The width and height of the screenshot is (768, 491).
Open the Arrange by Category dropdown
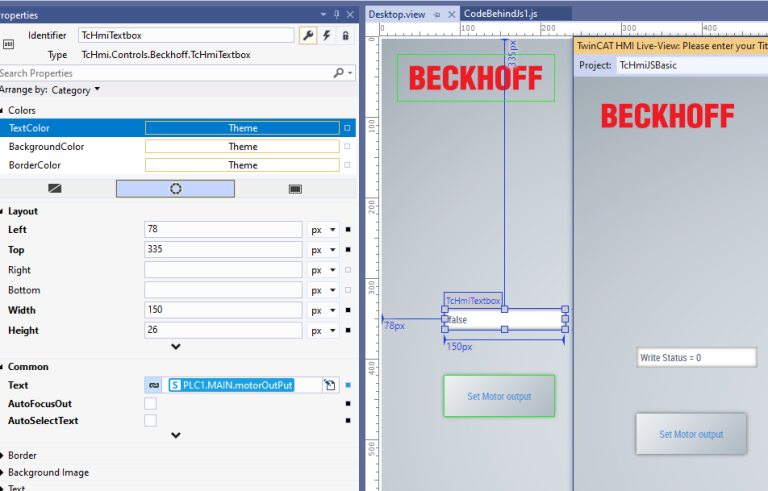(x=75, y=90)
